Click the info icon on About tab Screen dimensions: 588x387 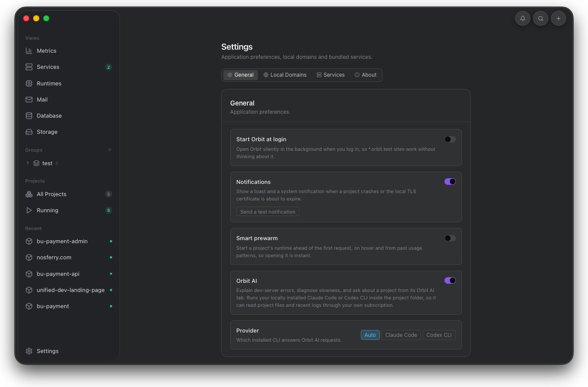click(x=357, y=75)
